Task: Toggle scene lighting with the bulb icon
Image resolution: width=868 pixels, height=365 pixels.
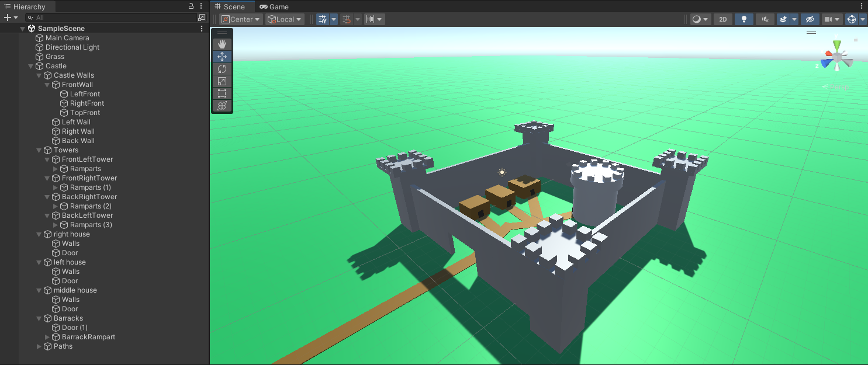Action: 743,19
